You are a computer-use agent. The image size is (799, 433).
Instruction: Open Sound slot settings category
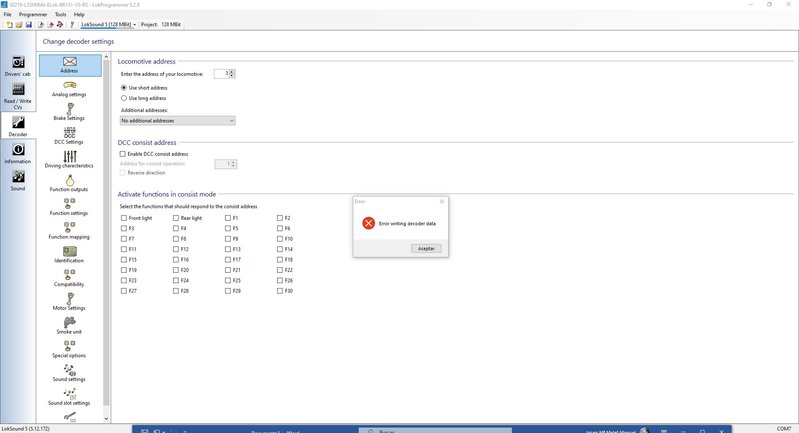point(69,397)
